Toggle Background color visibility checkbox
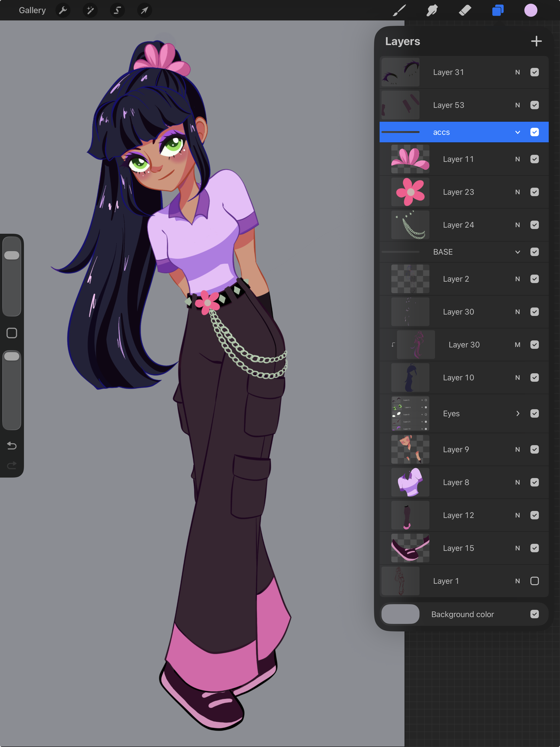560x747 pixels. (534, 614)
